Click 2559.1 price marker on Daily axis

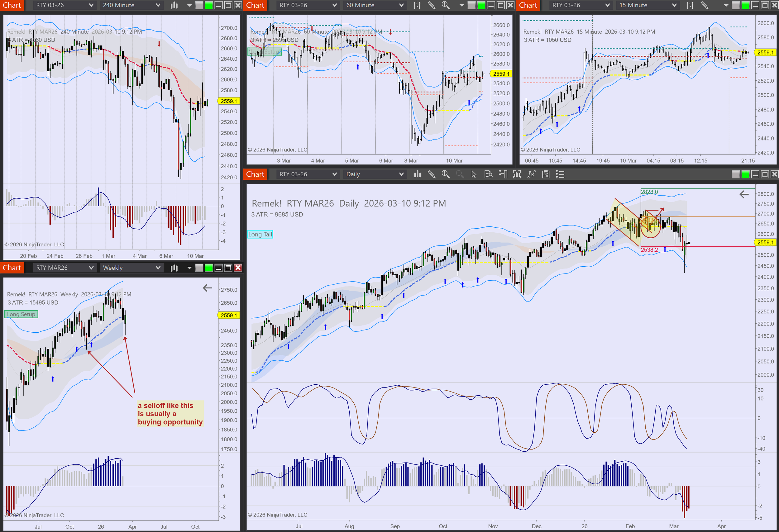[765, 242]
